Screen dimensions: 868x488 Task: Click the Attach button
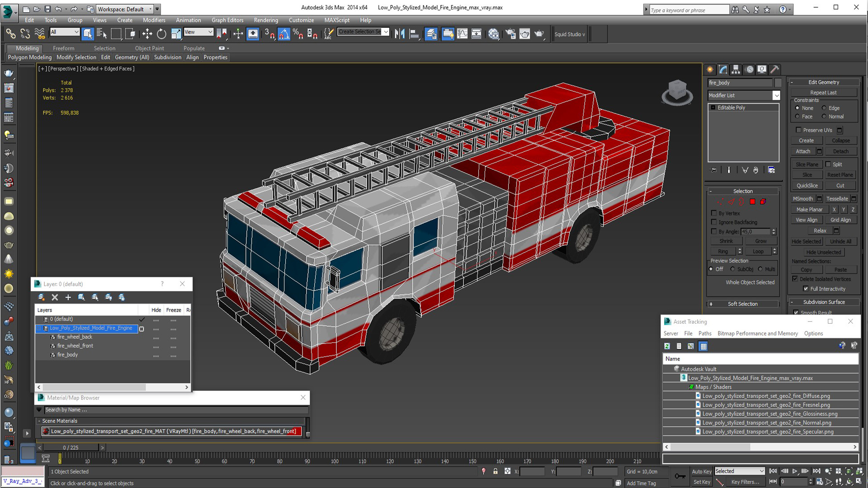pos(803,151)
